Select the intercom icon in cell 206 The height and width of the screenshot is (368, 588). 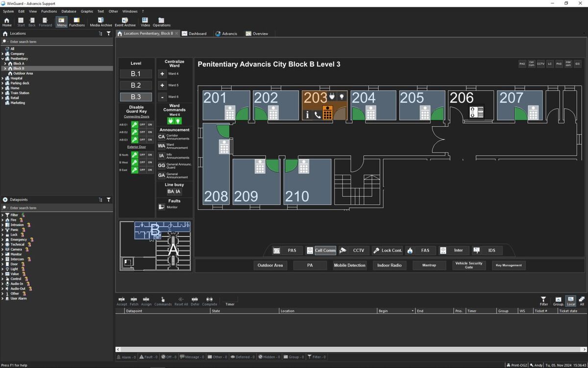pyautogui.click(x=476, y=112)
